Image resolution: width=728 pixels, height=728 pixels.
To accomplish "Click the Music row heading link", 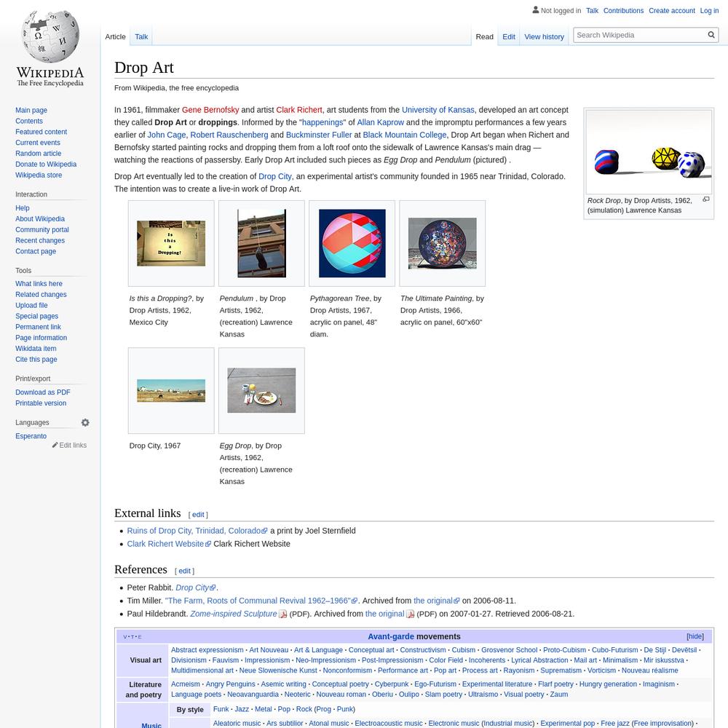I will coord(151,725).
